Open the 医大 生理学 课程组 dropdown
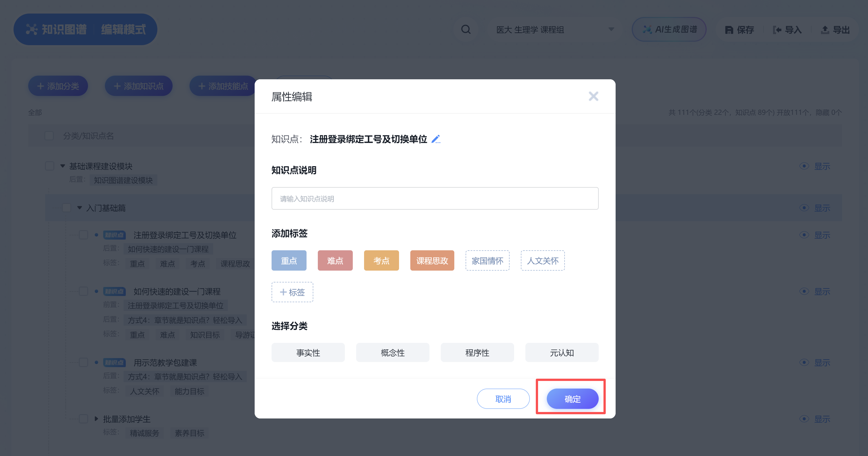Image resolution: width=868 pixels, height=456 pixels. (x=555, y=30)
